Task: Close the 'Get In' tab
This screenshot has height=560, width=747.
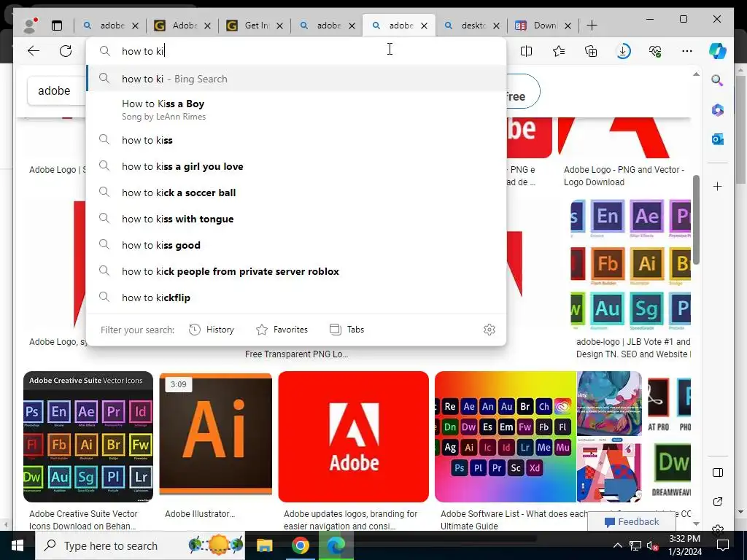Action: 279,26
